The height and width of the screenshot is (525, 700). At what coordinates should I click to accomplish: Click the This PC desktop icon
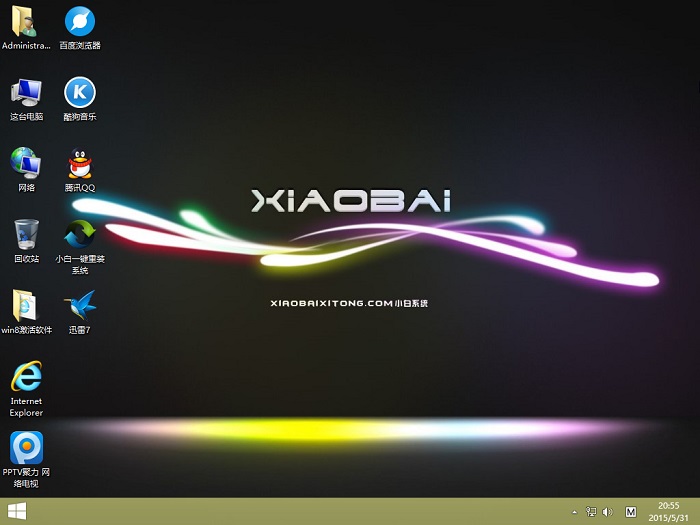click(x=26, y=92)
